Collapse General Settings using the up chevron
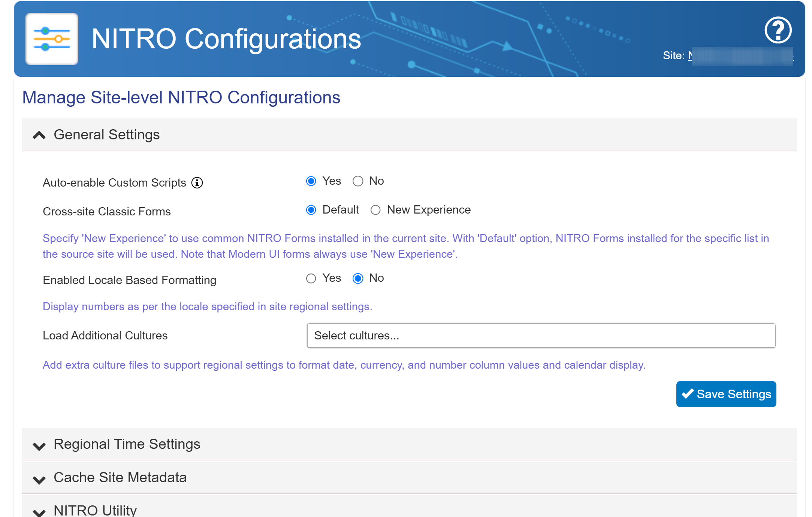The image size is (812, 517). (x=39, y=135)
